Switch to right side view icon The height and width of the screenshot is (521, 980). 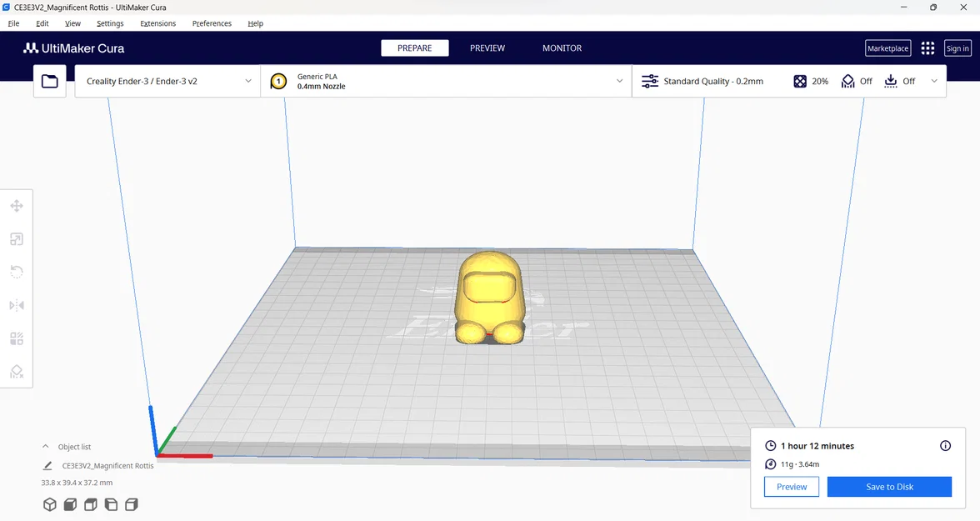coord(132,504)
